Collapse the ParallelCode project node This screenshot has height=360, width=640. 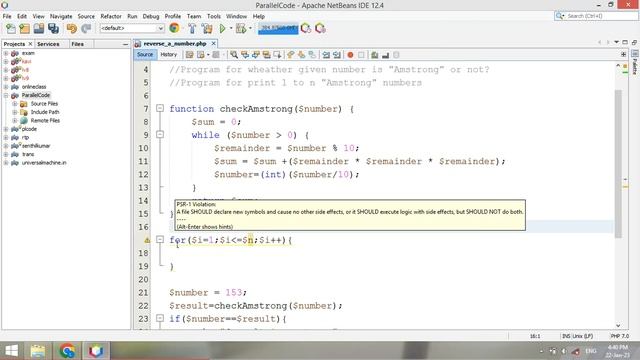click(6, 95)
